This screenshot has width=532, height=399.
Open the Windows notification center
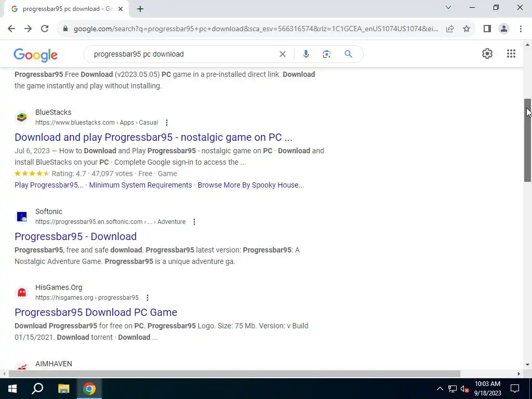pyautogui.click(x=515, y=389)
